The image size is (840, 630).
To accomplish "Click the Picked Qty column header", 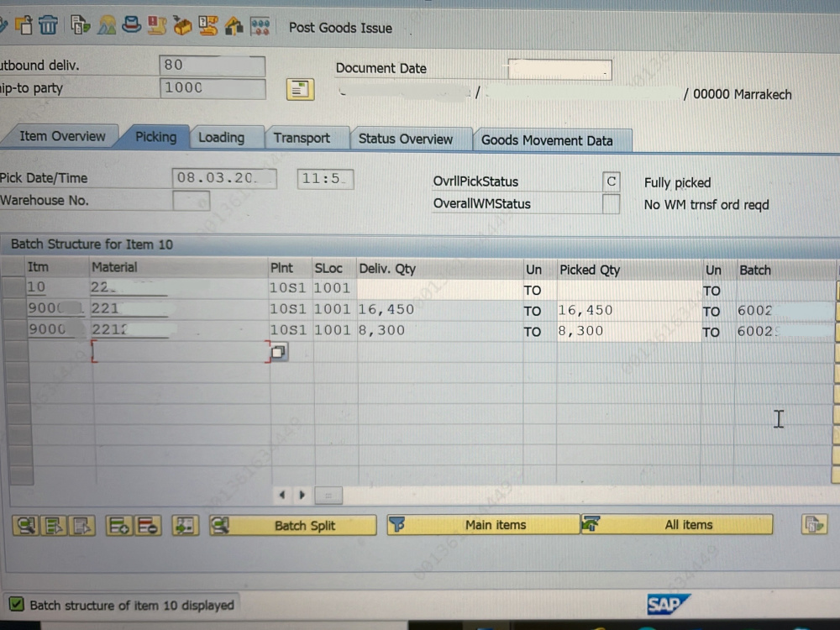I will (x=629, y=270).
